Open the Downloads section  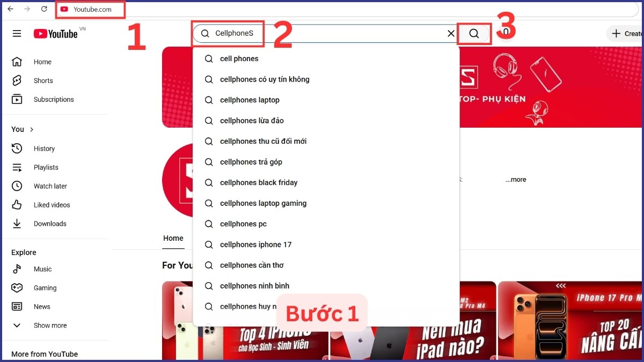pos(50,224)
